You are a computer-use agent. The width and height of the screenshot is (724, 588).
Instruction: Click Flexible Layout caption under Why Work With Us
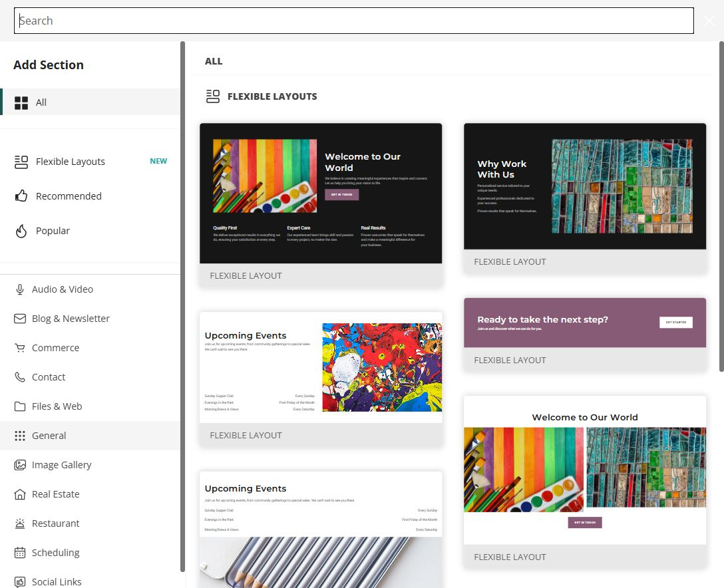510,261
